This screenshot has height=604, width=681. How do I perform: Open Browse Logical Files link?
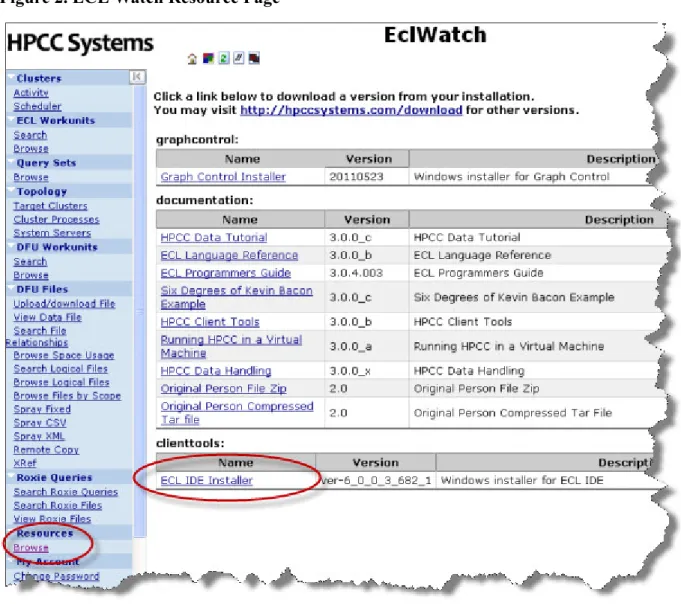(x=61, y=382)
